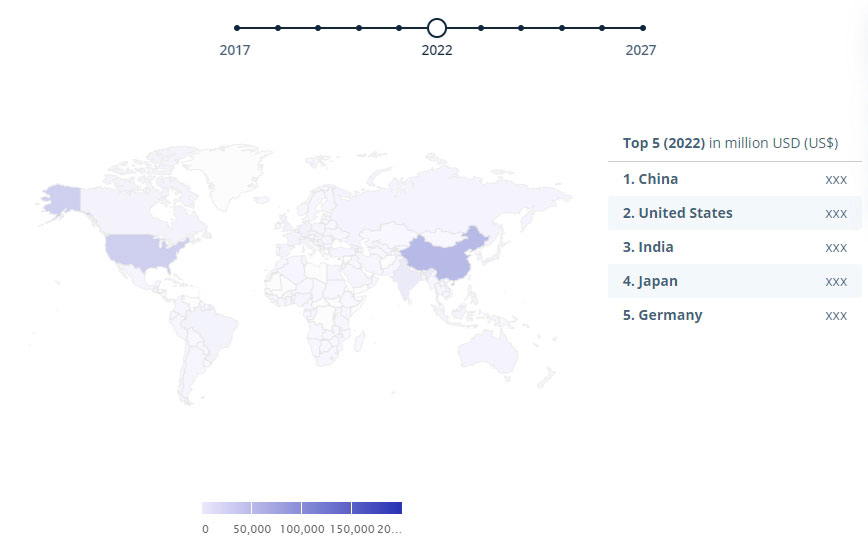The image size is (868, 556).
Task: Select the final 2027 timeline point
Action: pos(642,28)
